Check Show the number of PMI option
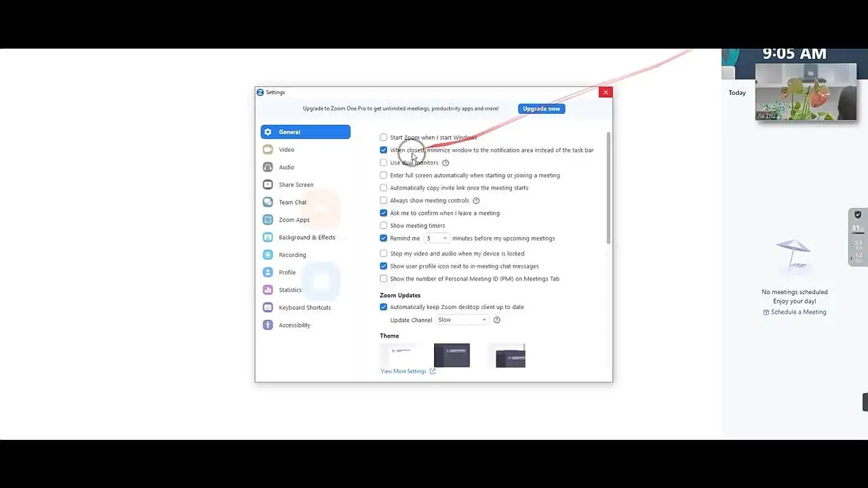This screenshot has height=488, width=868. pyautogui.click(x=384, y=279)
